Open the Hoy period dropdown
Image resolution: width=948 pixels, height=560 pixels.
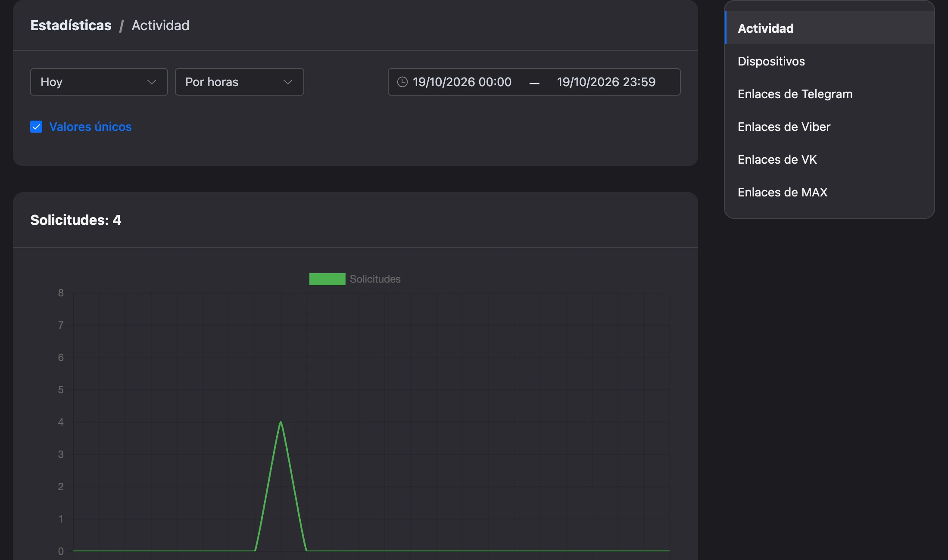pos(99,82)
